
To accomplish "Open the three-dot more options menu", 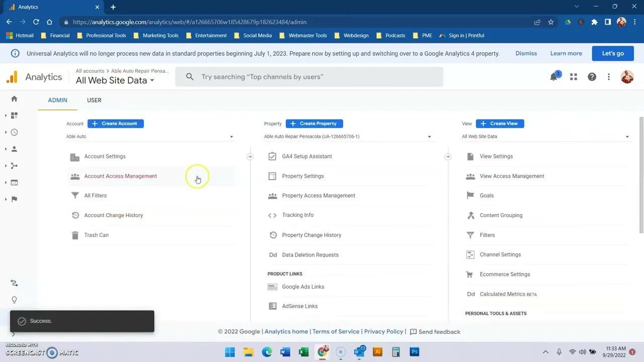I will tap(608, 77).
